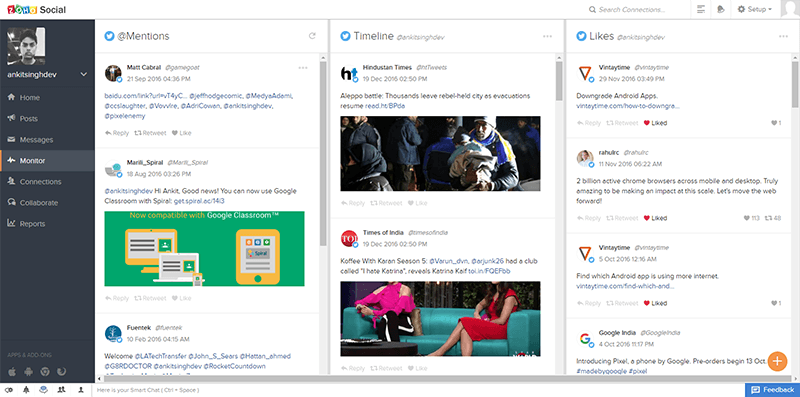The image size is (800, 397).
Task: Expand the ankitsinghdev brand switcher chevron
Action: point(84,75)
